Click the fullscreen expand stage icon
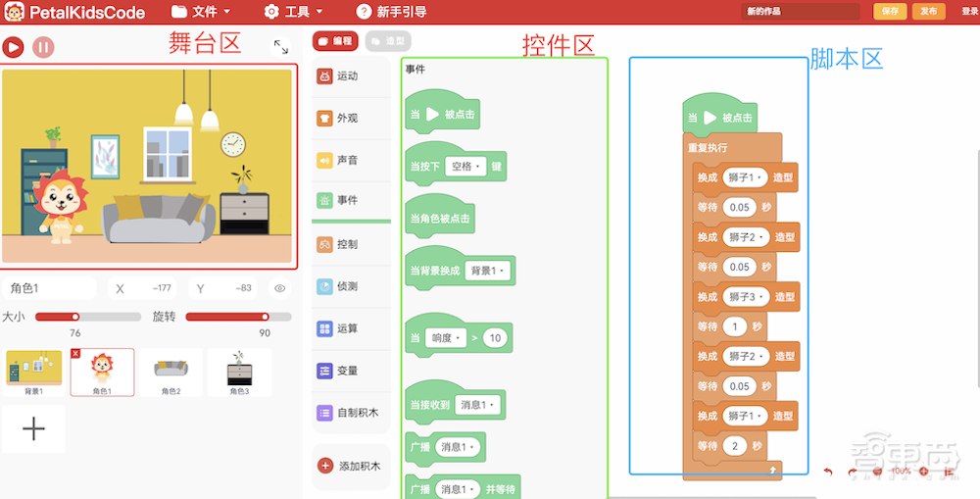Viewport: 980px width, 499px height. click(x=281, y=47)
